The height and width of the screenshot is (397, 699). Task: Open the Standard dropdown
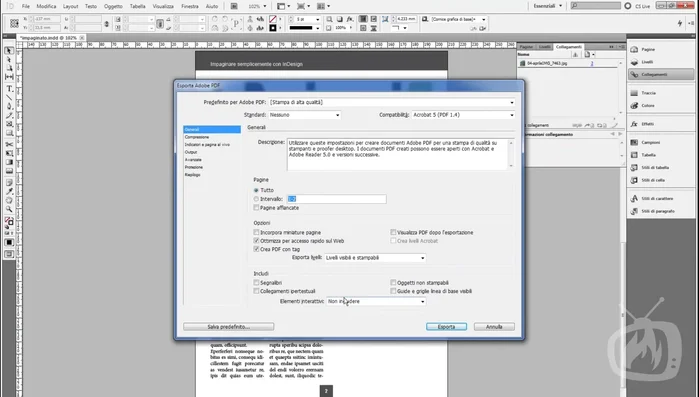tap(305, 115)
